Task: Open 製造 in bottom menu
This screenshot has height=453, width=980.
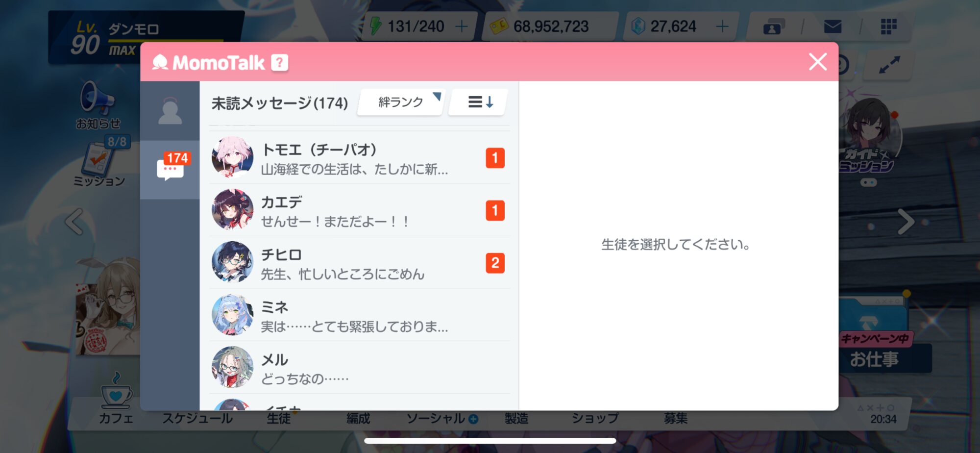Action: (516, 418)
